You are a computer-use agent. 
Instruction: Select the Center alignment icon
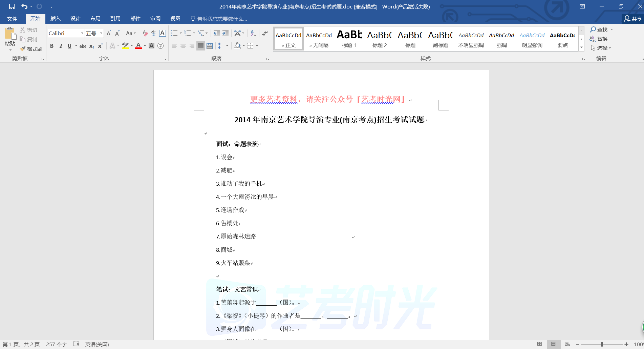coord(183,46)
